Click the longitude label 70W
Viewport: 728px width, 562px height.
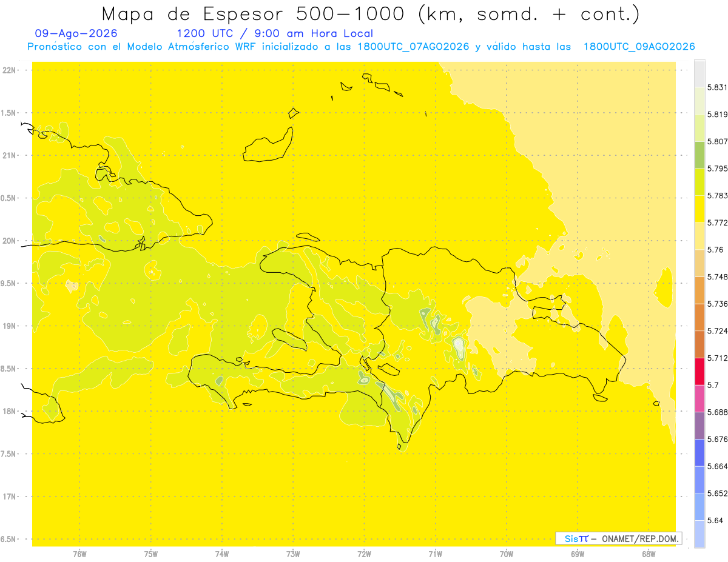pyautogui.click(x=507, y=554)
